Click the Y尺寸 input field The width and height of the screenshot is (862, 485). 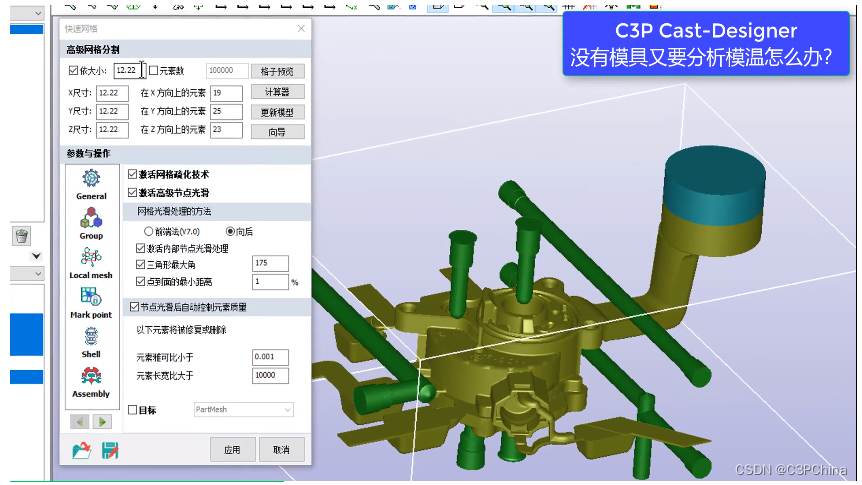coord(112,111)
